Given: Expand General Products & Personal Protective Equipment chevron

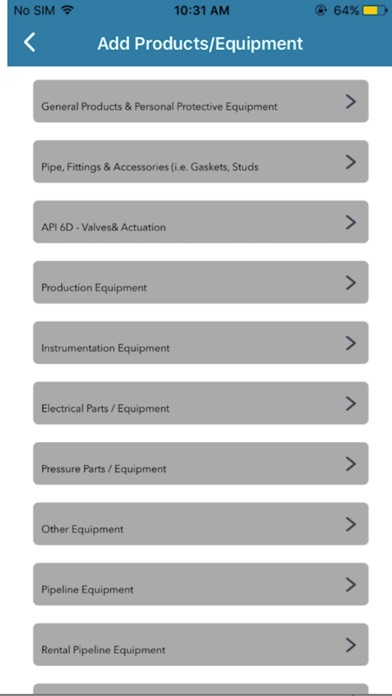Looking at the screenshot, I should click(351, 102).
